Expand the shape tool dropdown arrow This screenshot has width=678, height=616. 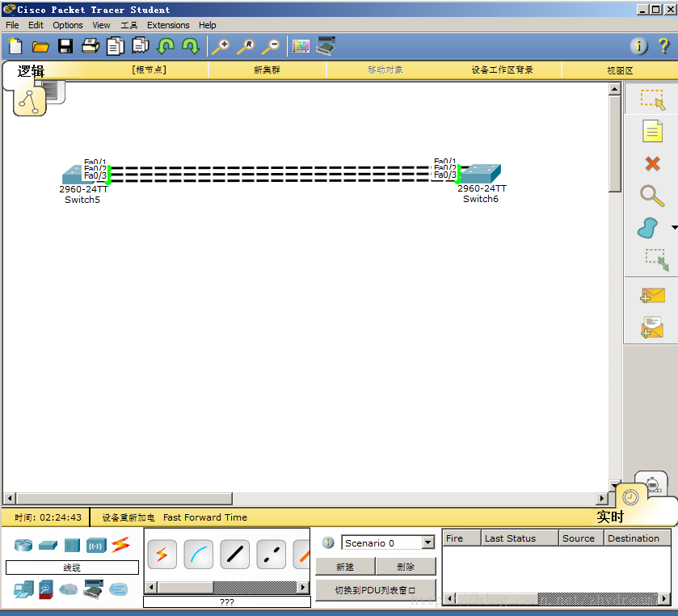point(674,227)
